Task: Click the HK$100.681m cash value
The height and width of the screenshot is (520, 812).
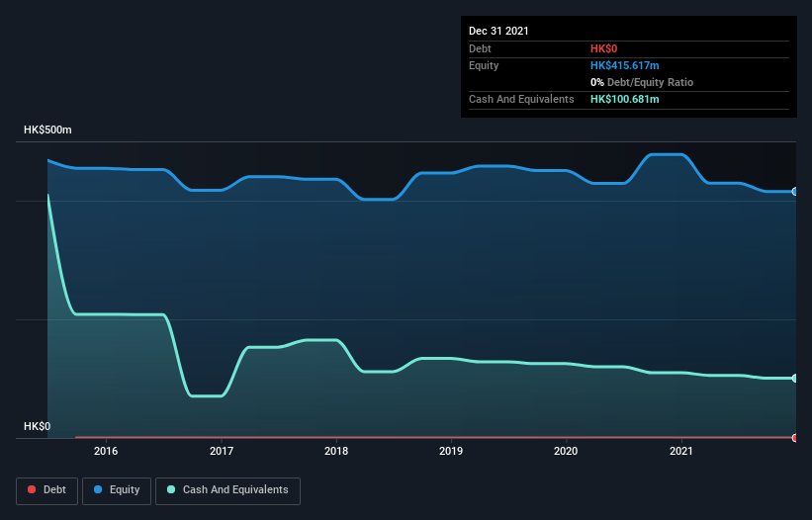Action: coord(624,99)
